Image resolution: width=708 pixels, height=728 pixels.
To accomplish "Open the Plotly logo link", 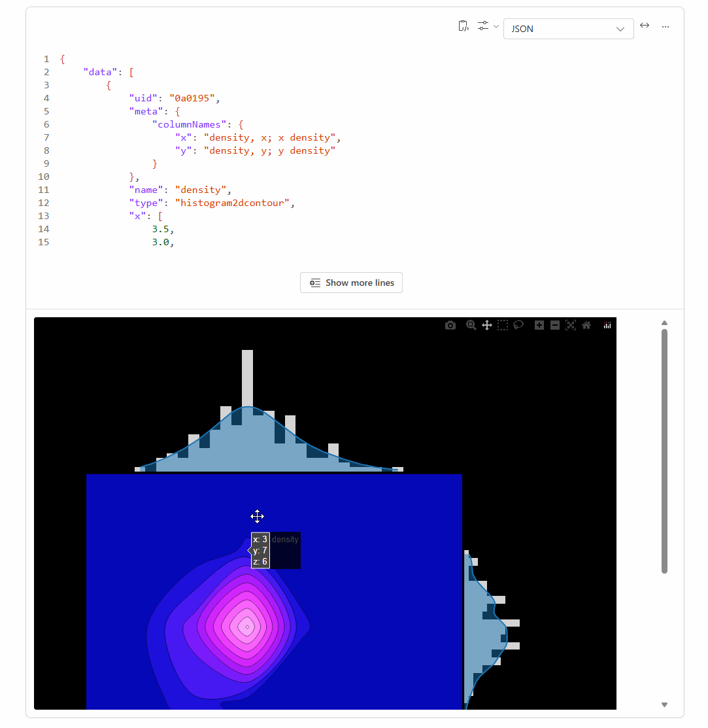I will coord(607,325).
